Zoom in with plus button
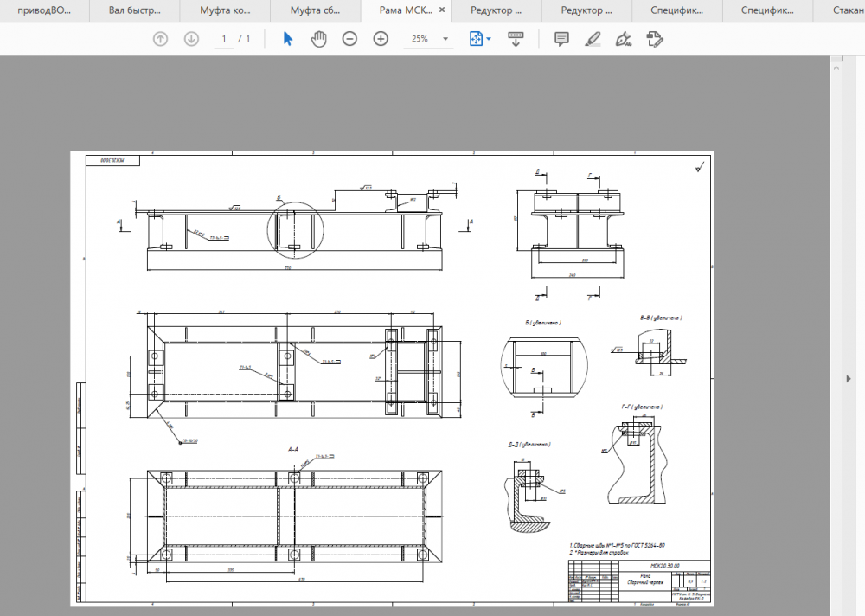The image size is (865, 616). click(381, 39)
